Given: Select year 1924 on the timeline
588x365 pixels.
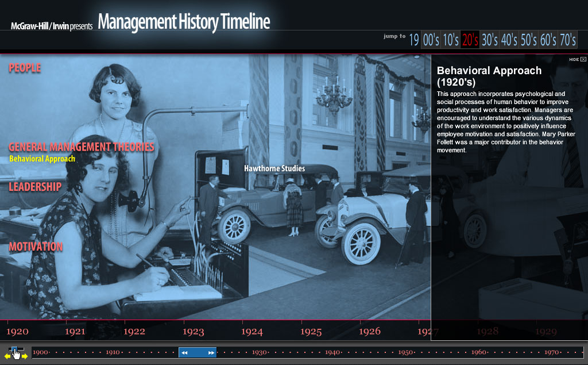Looking at the screenshot, I should (253, 331).
